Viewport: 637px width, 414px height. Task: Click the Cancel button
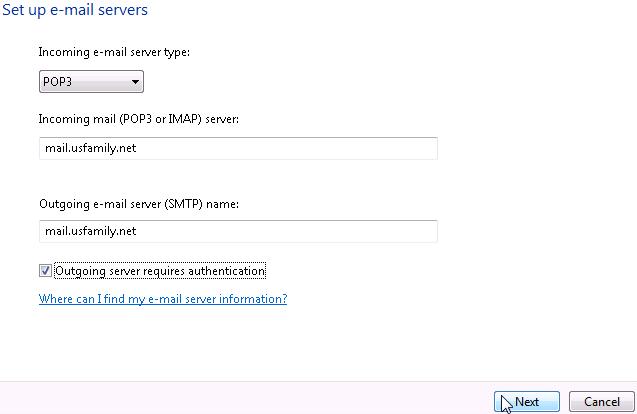pyautogui.click(x=602, y=402)
